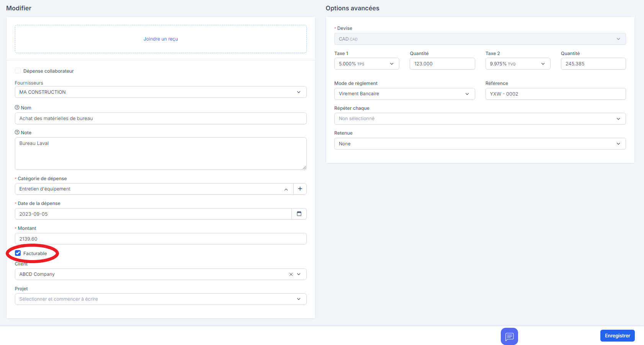
Task: Open the Fournisseurs dropdown MA CONSTRUCTION
Action: [x=161, y=92]
